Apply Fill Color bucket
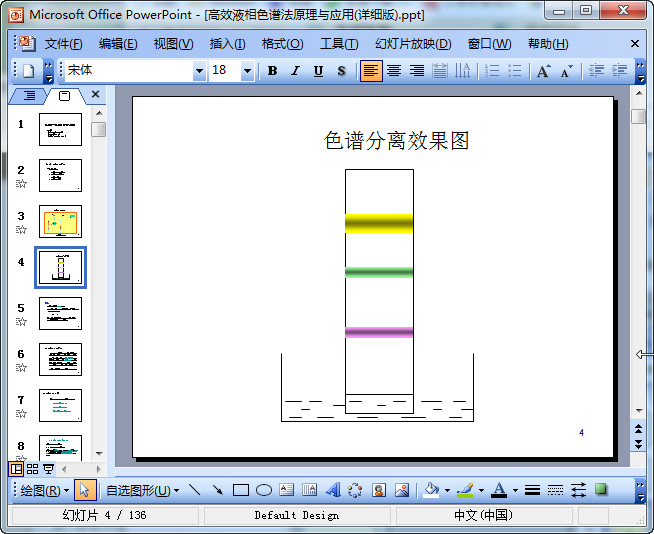This screenshot has height=534, width=654. [431, 490]
